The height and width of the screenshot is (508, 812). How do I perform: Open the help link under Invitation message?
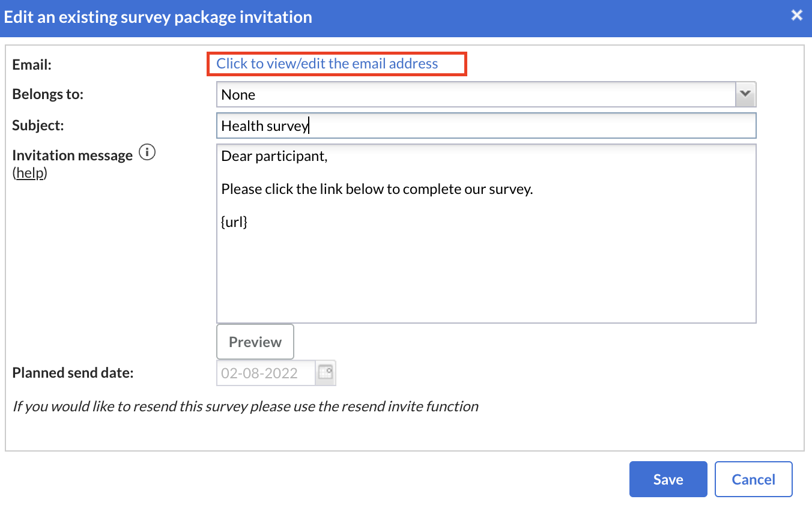[x=30, y=174]
